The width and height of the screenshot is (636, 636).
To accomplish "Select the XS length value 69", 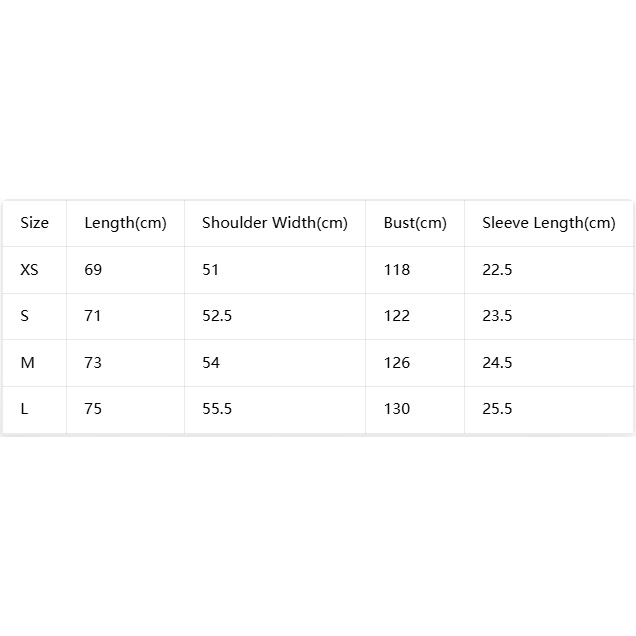I will pos(93,270).
